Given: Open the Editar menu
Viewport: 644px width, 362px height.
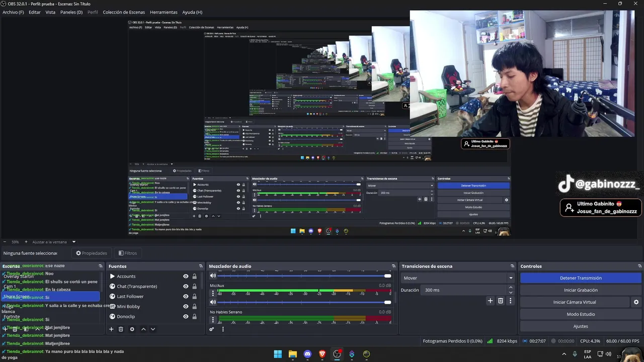Looking at the screenshot, I should pos(35,12).
